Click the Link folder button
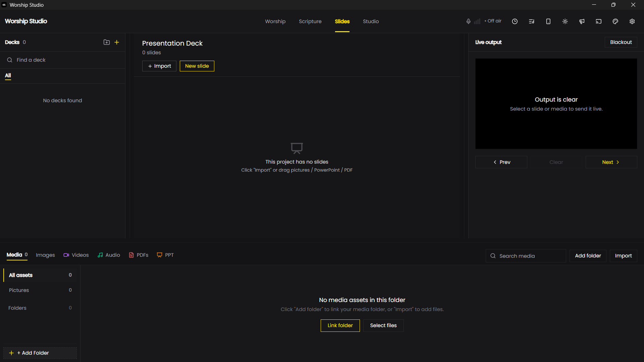 click(x=340, y=325)
